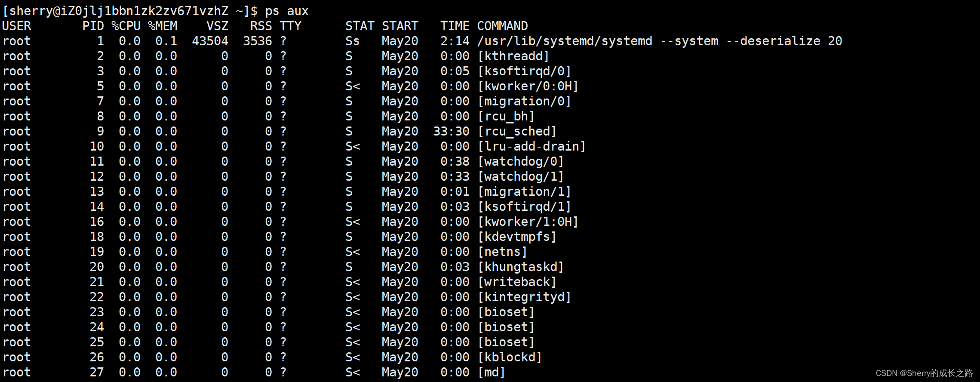The image size is (980, 382).
Task: Click the [watchdog/1] process name
Action: coord(521,177)
